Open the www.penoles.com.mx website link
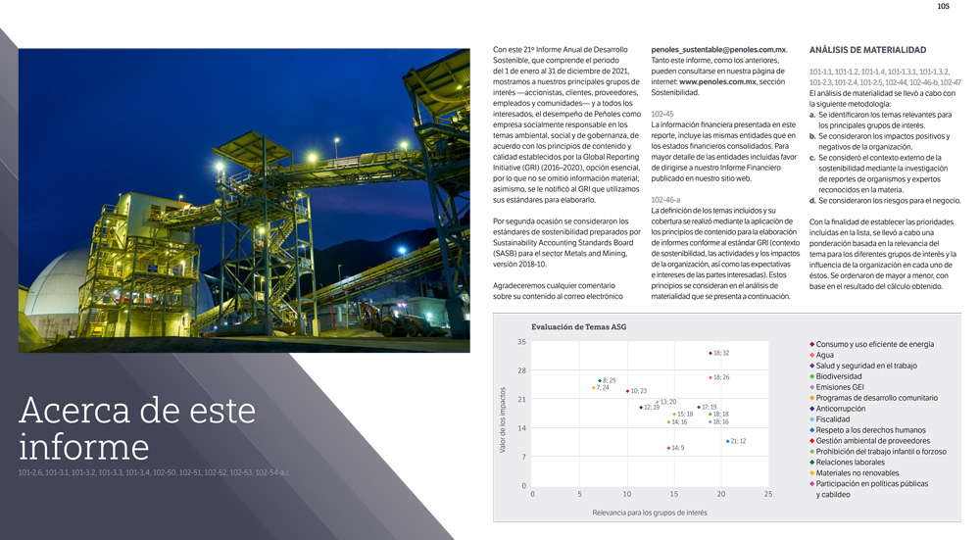Image resolution: width=980 pixels, height=540 pixels. (x=717, y=82)
